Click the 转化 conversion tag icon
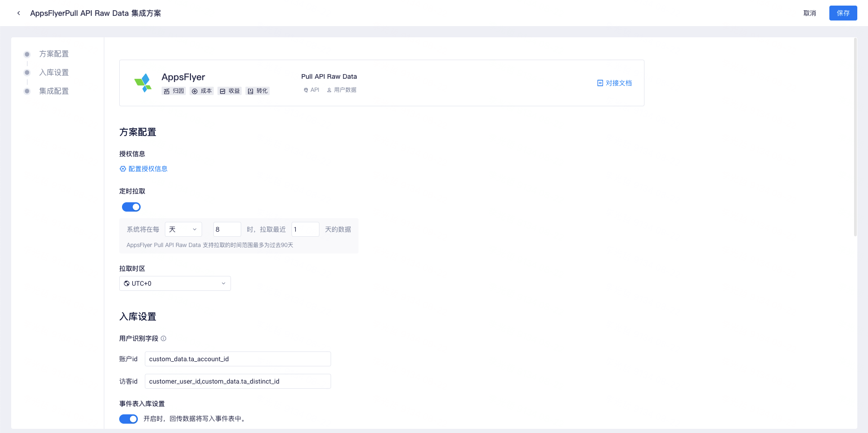868x433 pixels. [x=251, y=91]
